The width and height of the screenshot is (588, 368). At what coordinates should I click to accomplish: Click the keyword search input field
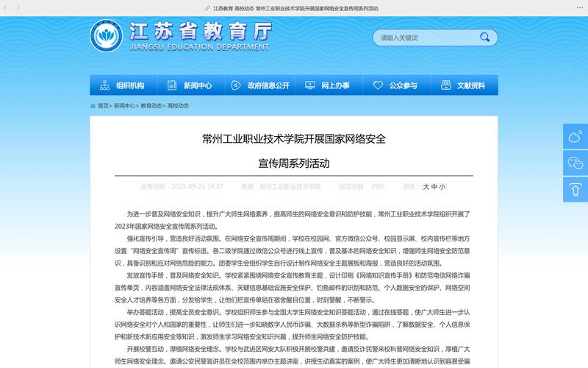pyautogui.click(x=423, y=38)
